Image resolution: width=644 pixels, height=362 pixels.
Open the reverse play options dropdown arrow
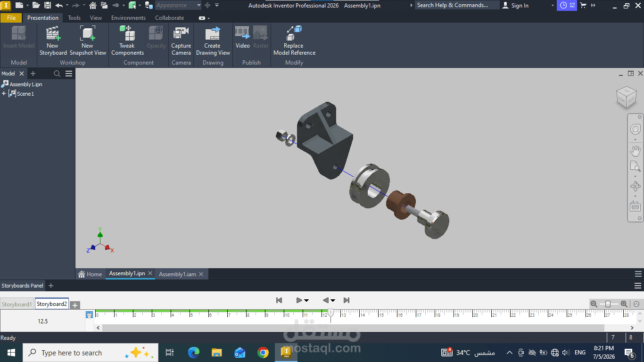(333, 300)
